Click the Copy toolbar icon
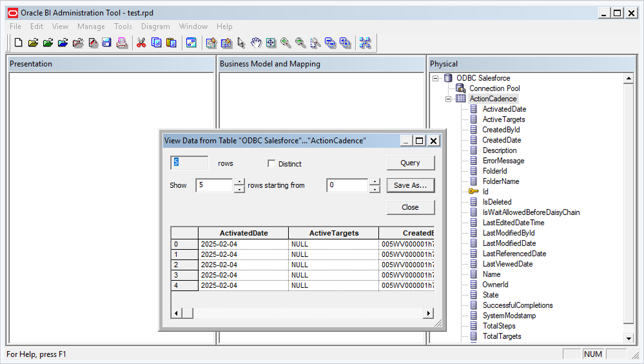Viewport: 644px width, 364px height. pos(156,43)
